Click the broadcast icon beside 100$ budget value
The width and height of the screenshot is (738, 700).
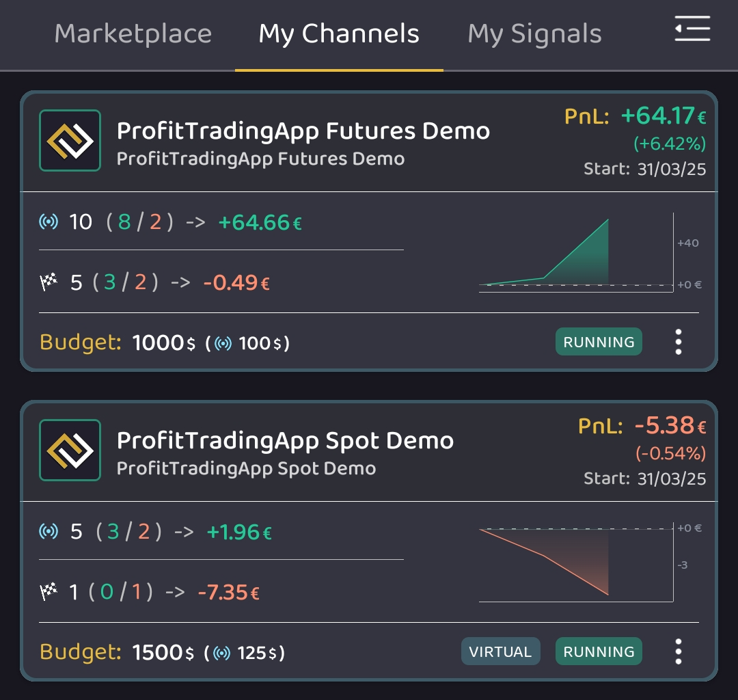(x=225, y=344)
